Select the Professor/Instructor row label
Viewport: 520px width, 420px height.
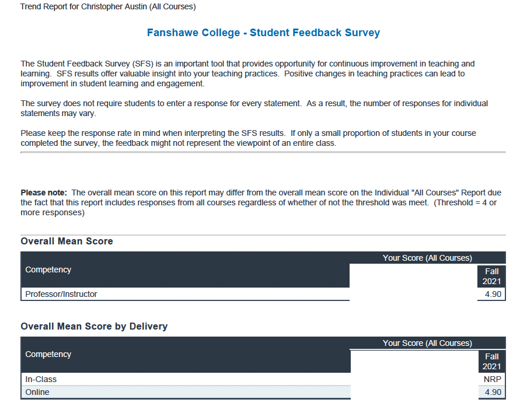point(61,294)
